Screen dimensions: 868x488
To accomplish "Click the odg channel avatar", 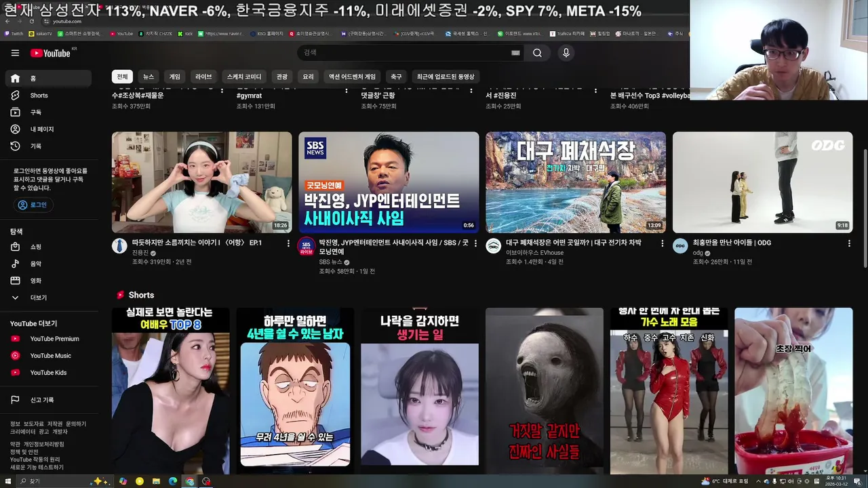I will [680, 246].
